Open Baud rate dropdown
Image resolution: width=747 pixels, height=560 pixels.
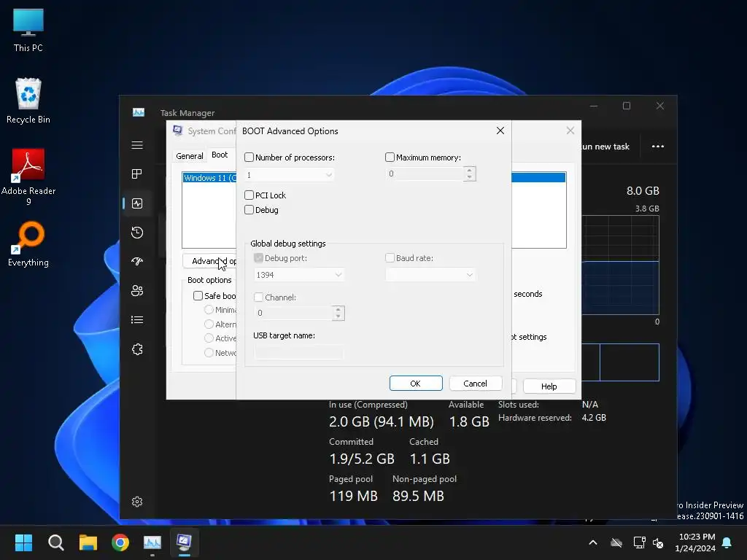click(x=430, y=275)
